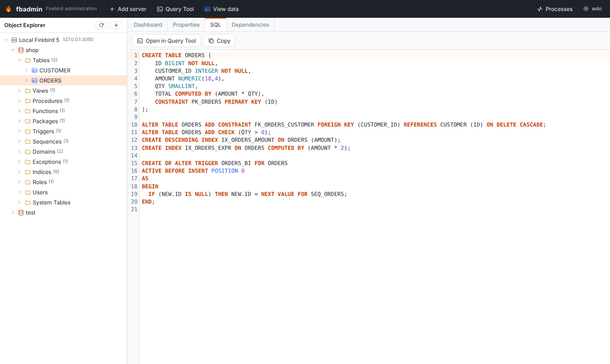610x364 pixels.
Task: Expand the Exceptions folder chevron
Action: [19, 162]
